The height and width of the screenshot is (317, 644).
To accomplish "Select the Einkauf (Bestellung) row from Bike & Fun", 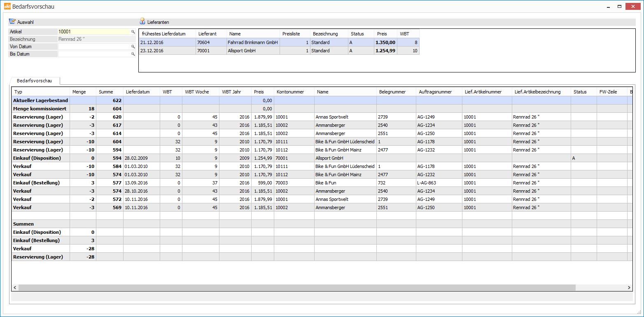I will (x=36, y=183).
